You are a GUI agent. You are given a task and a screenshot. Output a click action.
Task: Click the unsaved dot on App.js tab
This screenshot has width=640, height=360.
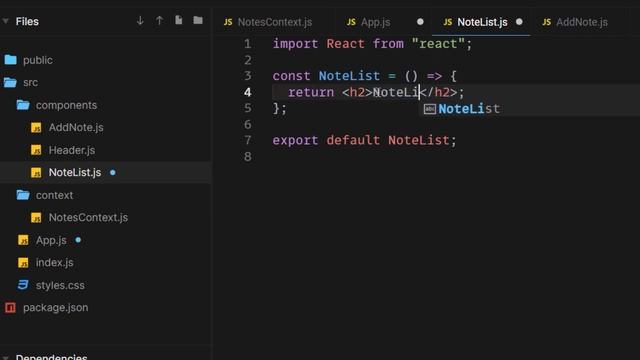coord(420,22)
